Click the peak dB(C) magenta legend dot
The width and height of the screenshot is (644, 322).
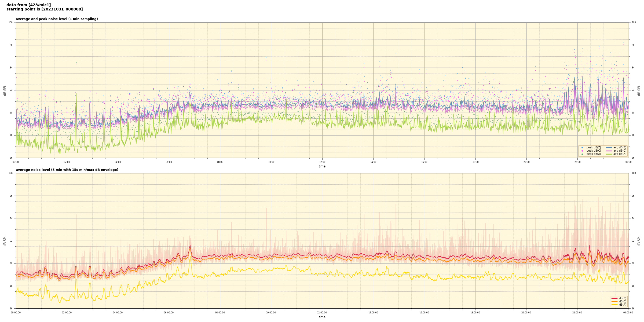[x=582, y=151]
